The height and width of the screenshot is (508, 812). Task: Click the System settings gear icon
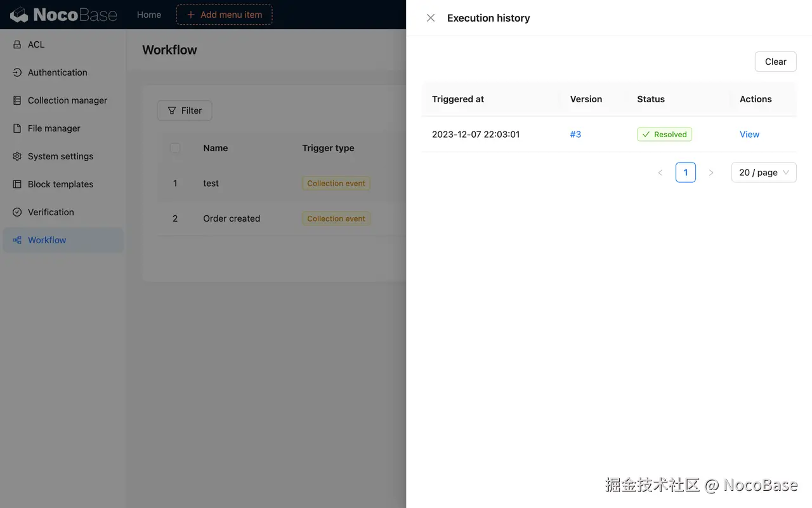tap(17, 156)
